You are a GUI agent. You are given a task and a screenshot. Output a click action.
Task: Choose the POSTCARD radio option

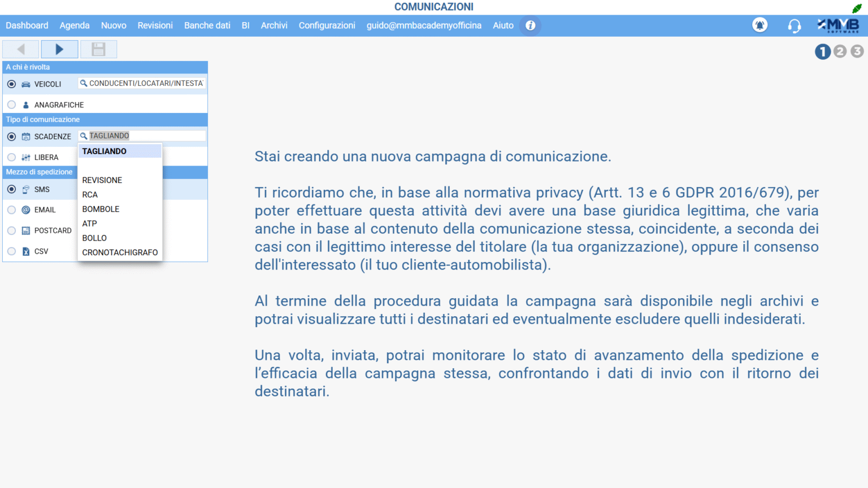point(12,230)
